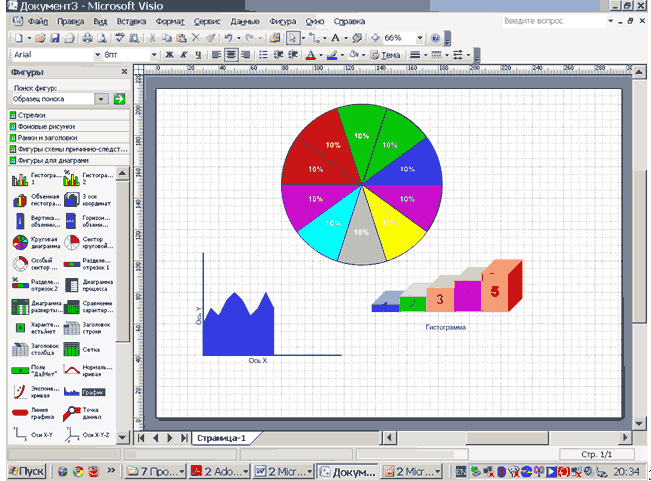The height and width of the screenshot is (481, 651).
Task: Switch to Страница-1 page tab
Action: 222,438
